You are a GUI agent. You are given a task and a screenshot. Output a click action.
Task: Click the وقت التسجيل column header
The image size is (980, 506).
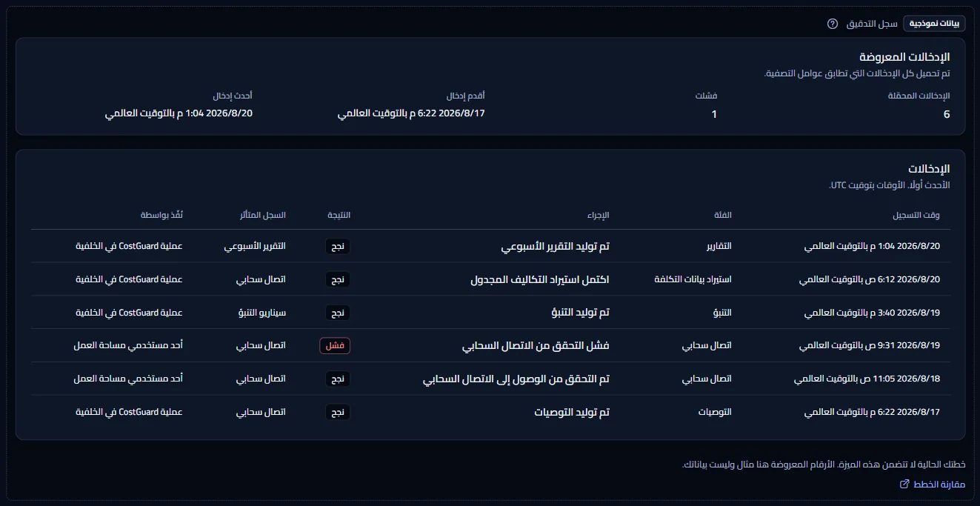tap(916, 215)
